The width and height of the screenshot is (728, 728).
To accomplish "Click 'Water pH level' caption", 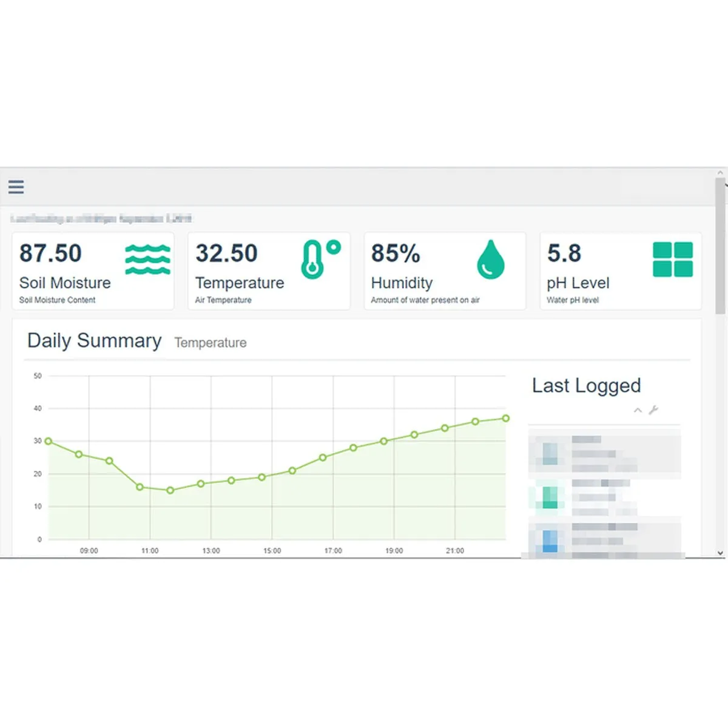I will 573,300.
